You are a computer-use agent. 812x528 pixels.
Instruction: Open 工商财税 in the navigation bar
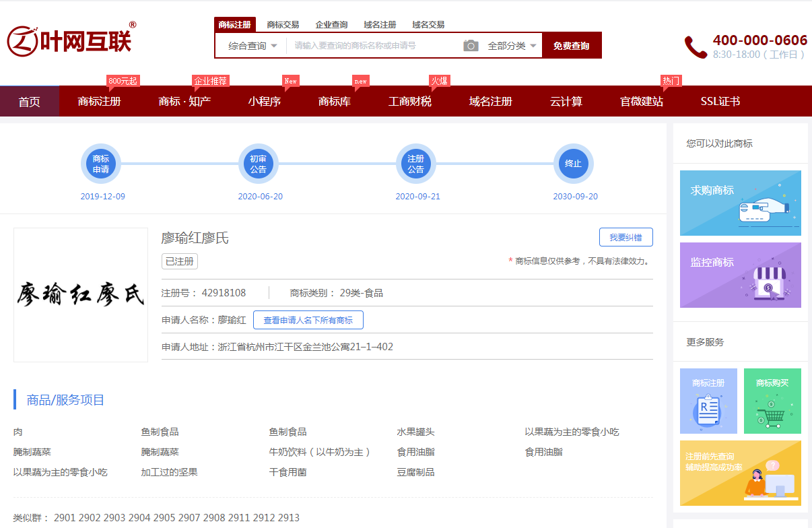point(409,102)
